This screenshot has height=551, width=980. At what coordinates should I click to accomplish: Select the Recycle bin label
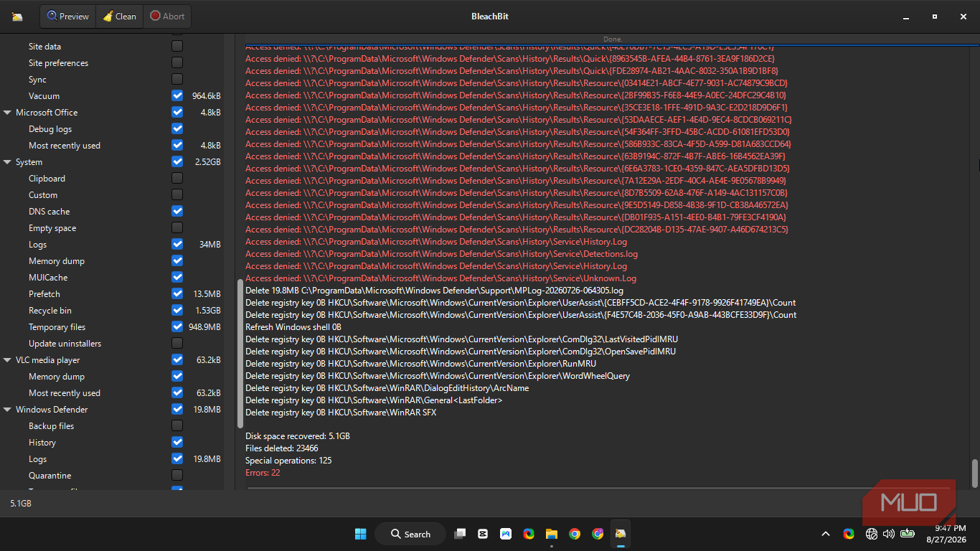50,311
